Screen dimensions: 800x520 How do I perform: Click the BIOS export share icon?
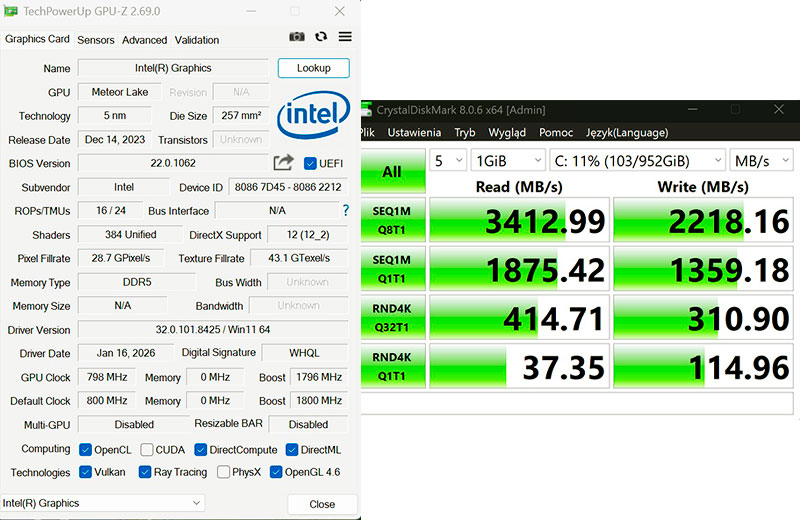(x=284, y=163)
